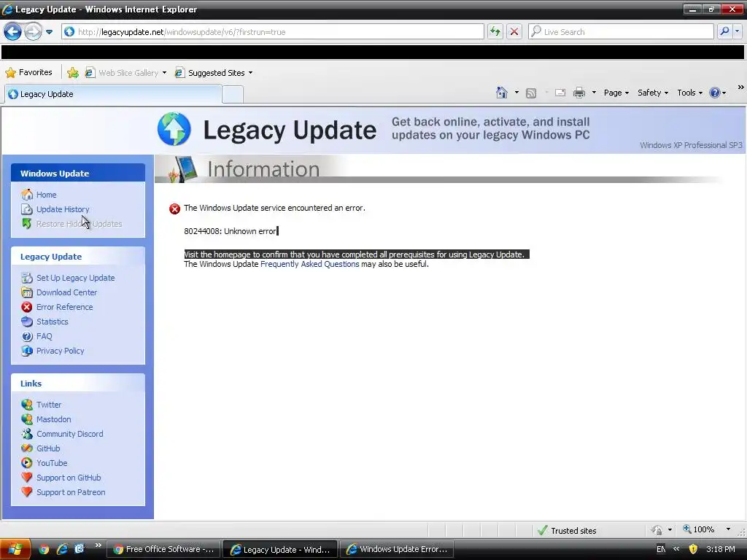Click the Chrome quick launch icon
The height and width of the screenshot is (560, 747).
43,550
